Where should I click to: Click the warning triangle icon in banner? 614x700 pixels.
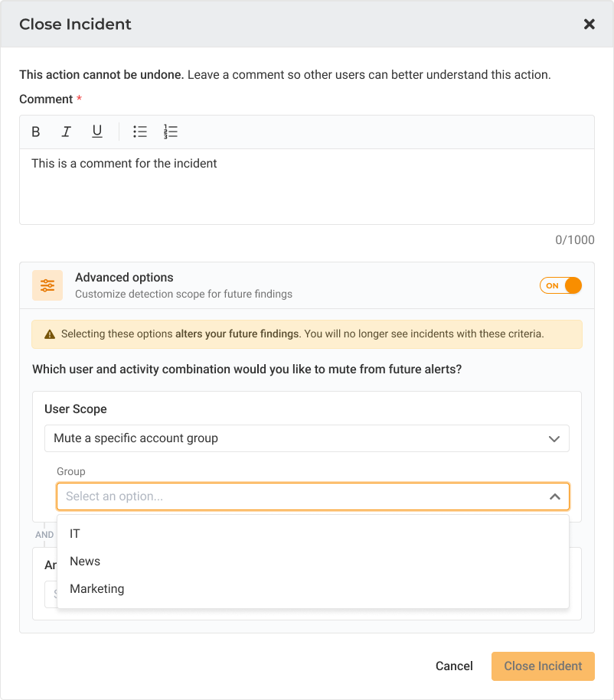pos(50,334)
